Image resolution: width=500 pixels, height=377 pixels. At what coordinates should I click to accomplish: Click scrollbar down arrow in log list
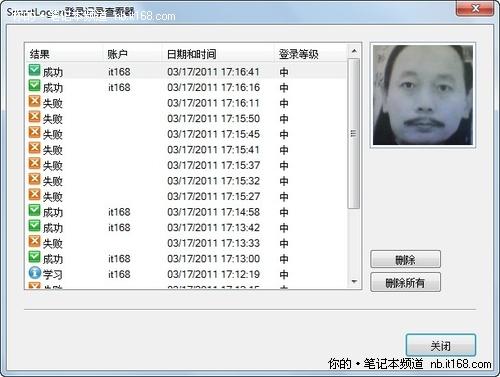pyautogui.click(x=354, y=282)
